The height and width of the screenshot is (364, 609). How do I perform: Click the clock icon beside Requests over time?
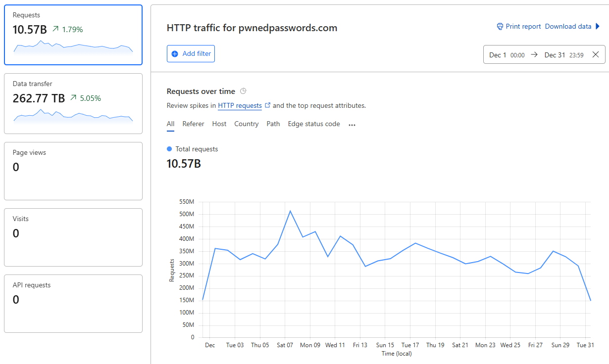[x=243, y=91]
